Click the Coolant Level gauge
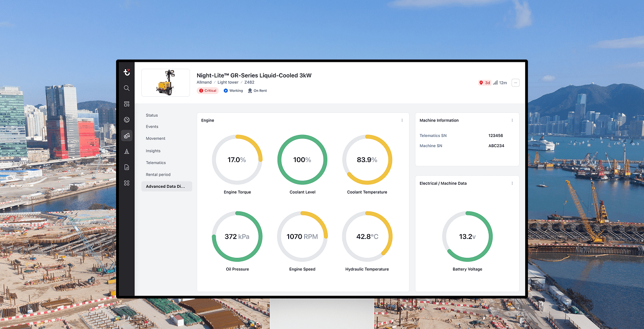Image resolution: width=644 pixels, height=329 pixels. (x=302, y=160)
